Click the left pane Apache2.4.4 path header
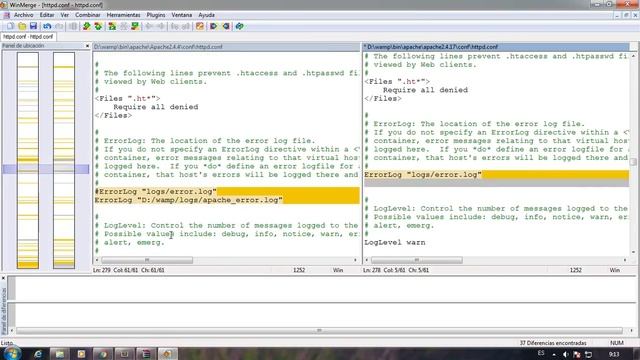This screenshot has height=360, width=640. (x=226, y=47)
